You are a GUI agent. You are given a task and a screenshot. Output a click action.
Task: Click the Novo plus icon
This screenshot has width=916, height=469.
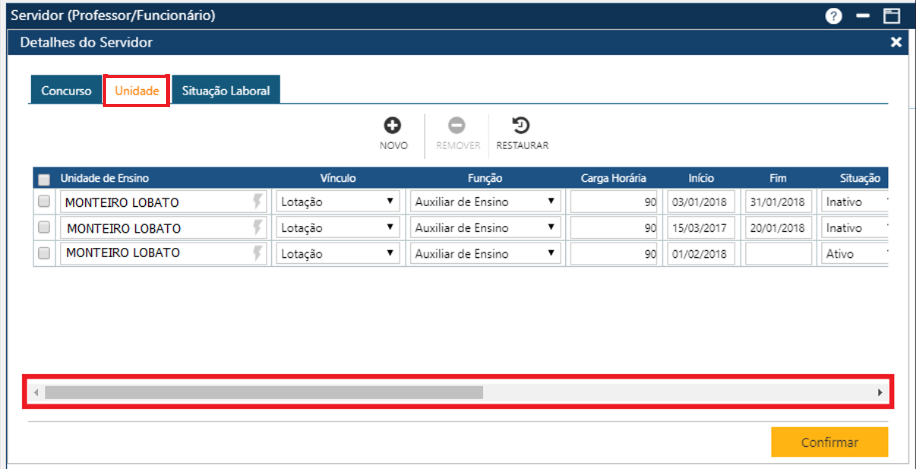click(393, 126)
